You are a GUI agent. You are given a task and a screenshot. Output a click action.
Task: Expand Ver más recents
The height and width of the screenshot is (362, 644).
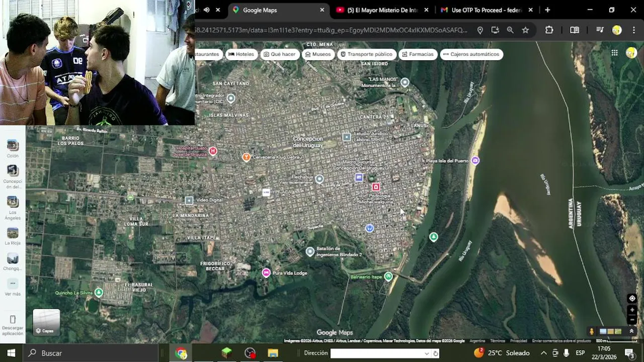13,287
